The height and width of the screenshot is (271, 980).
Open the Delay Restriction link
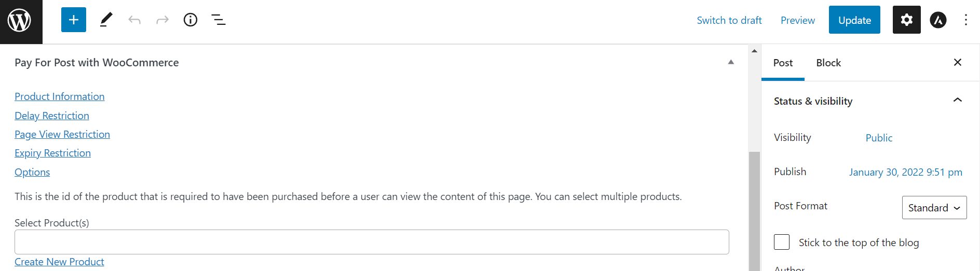click(x=52, y=116)
